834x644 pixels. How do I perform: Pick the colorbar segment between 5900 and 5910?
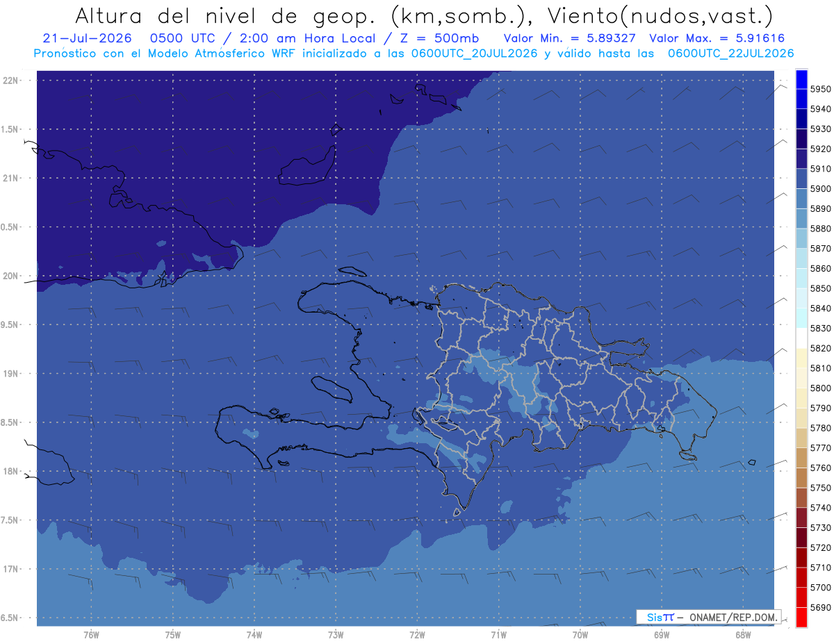click(x=801, y=179)
